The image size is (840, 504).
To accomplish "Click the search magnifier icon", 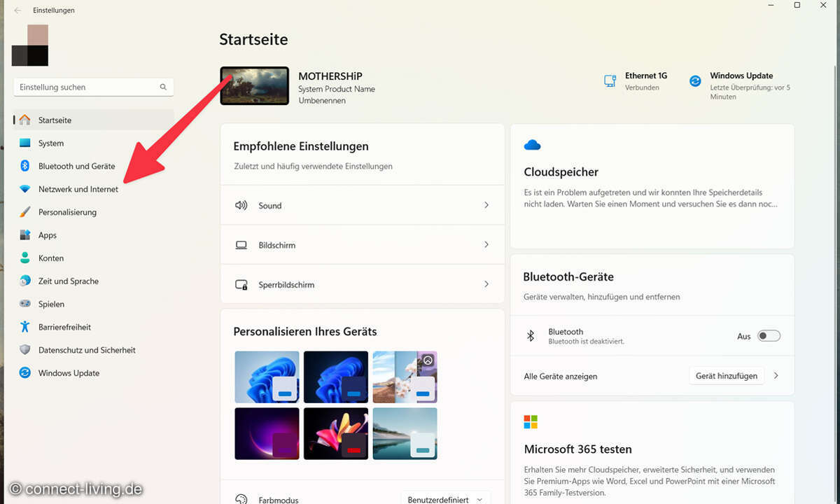I will pos(163,87).
